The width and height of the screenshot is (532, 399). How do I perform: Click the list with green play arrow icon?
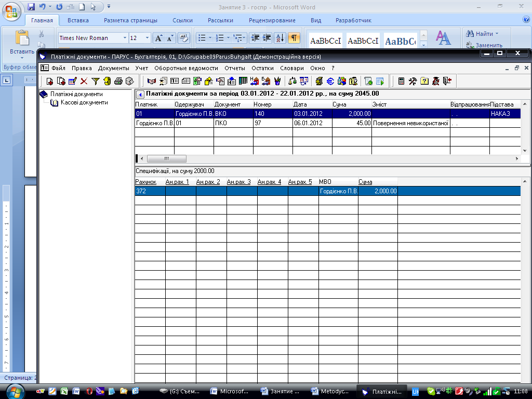pyautogui.click(x=380, y=81)
